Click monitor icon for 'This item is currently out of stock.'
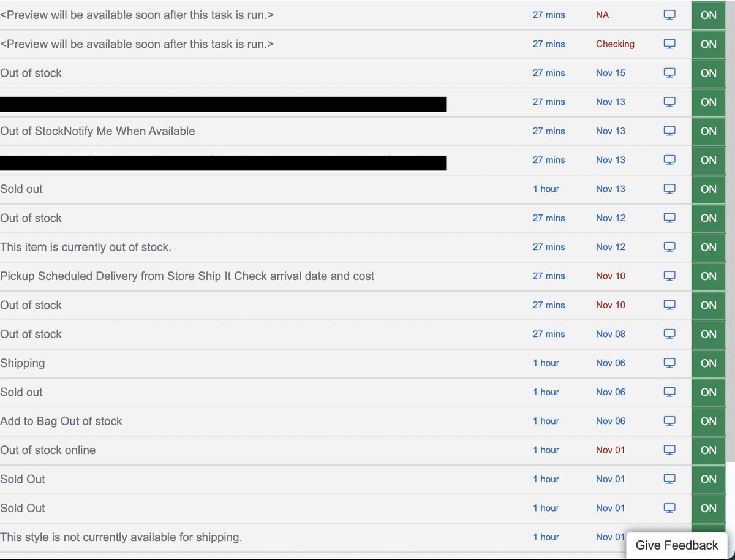The image size is (735, 560). pos(669,247)
